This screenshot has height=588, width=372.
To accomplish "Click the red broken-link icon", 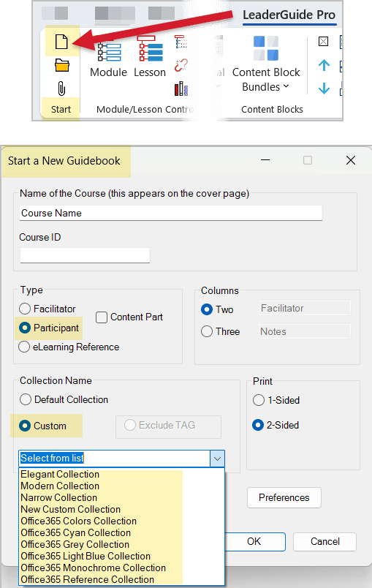I will [181, 65].
